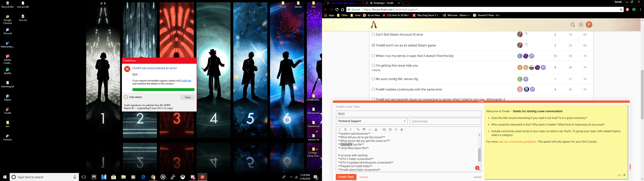Dismiss the welcome tips panel with esc
Image resolution: width=644 pixels, height=181 pixels.
(621, 175)
